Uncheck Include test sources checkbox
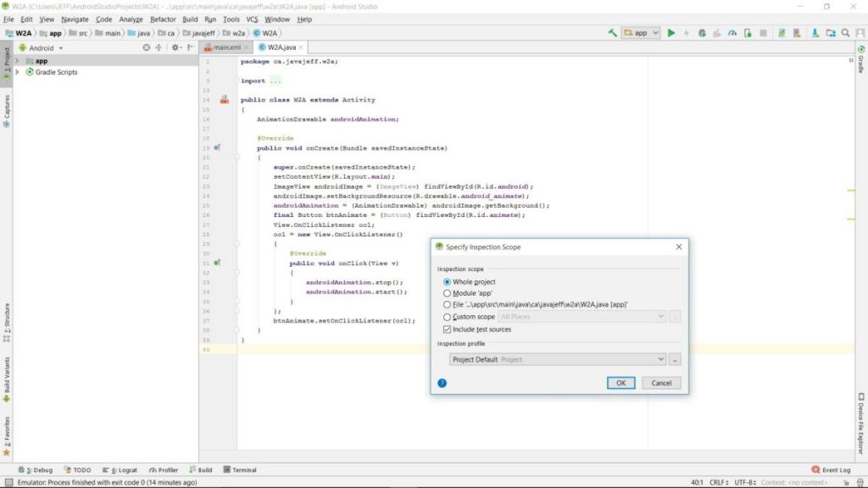Screen dimensions: 868x488 point(447,330)
